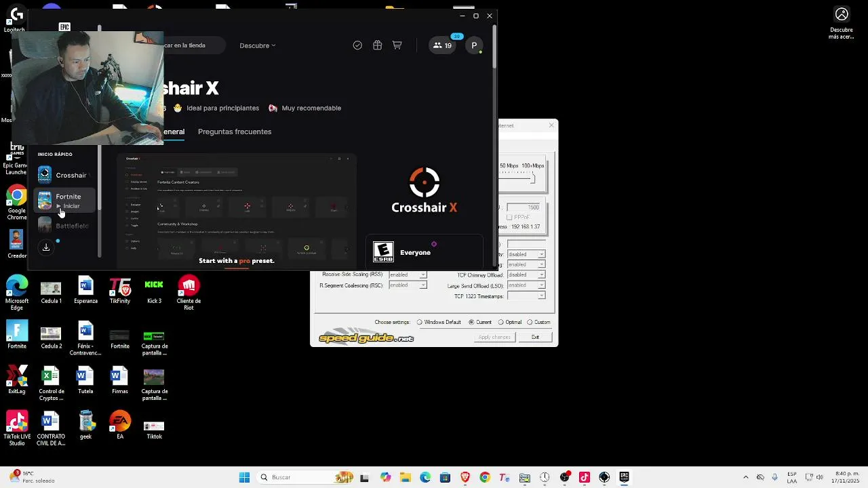The image size is (868, 488).
Task: Open the ESRB Everyone rating badge
Action: pos(383,252)
